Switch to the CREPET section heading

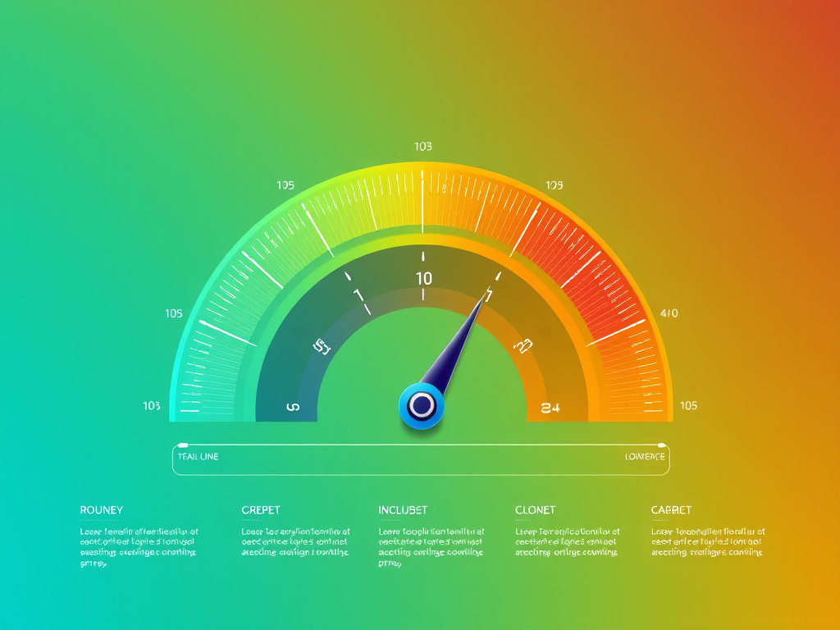261,510
